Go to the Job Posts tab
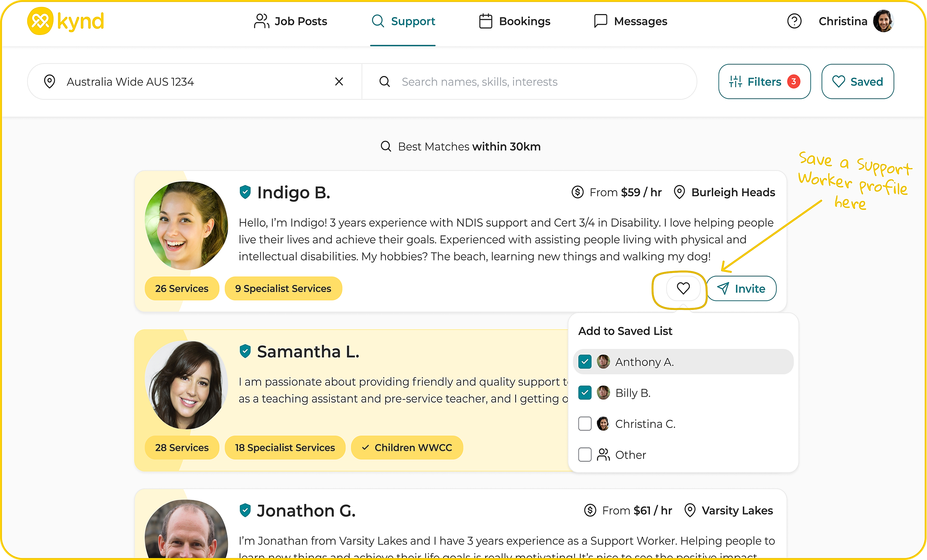 tap(291, 21)
